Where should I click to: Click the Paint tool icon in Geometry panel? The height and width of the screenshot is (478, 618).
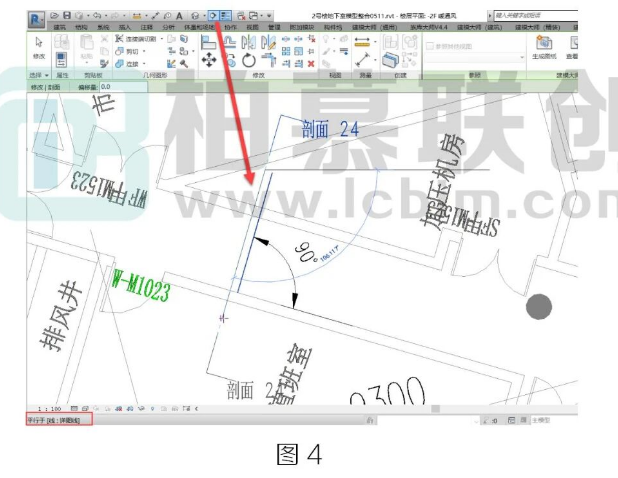(184, 51)
